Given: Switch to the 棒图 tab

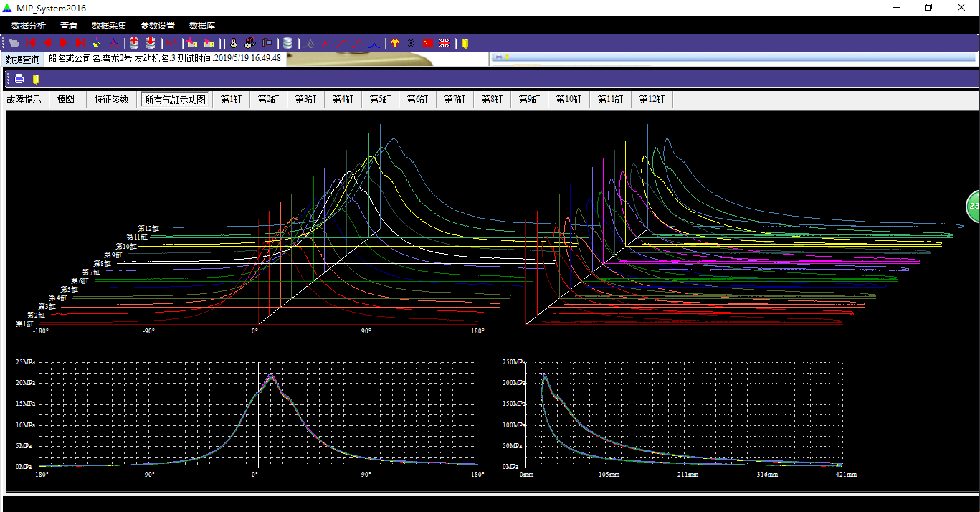Looking at the screenshot, I should pyautogui.click(x=66, y=100).
